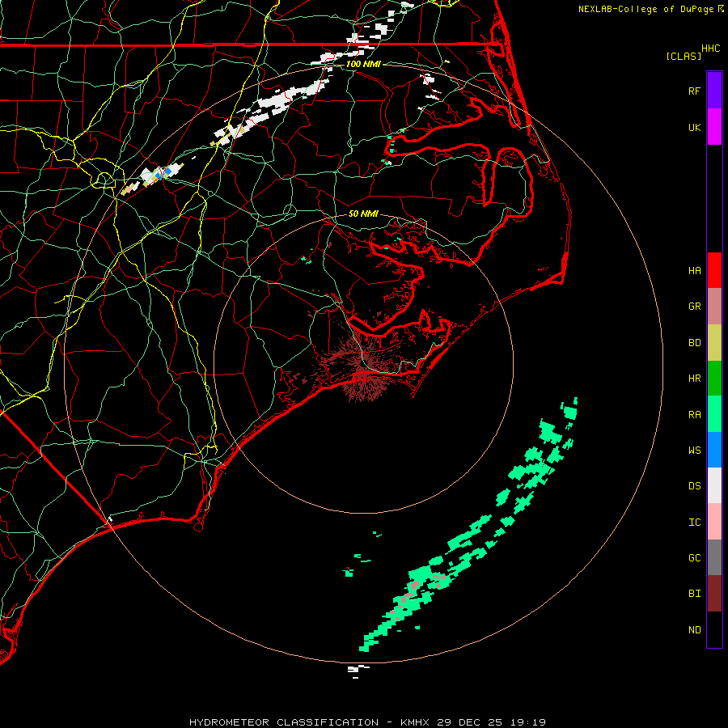Click the HA red legend swatch

[x=714, y=270]
